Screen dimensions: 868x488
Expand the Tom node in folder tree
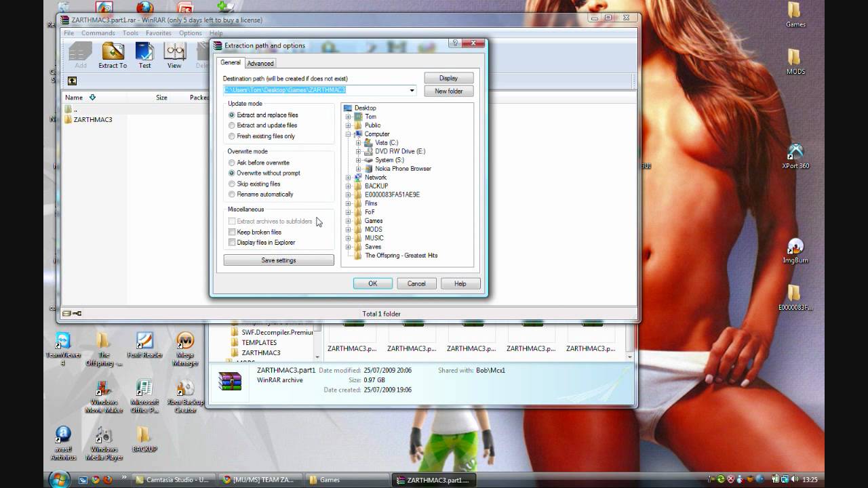[349, 117]
